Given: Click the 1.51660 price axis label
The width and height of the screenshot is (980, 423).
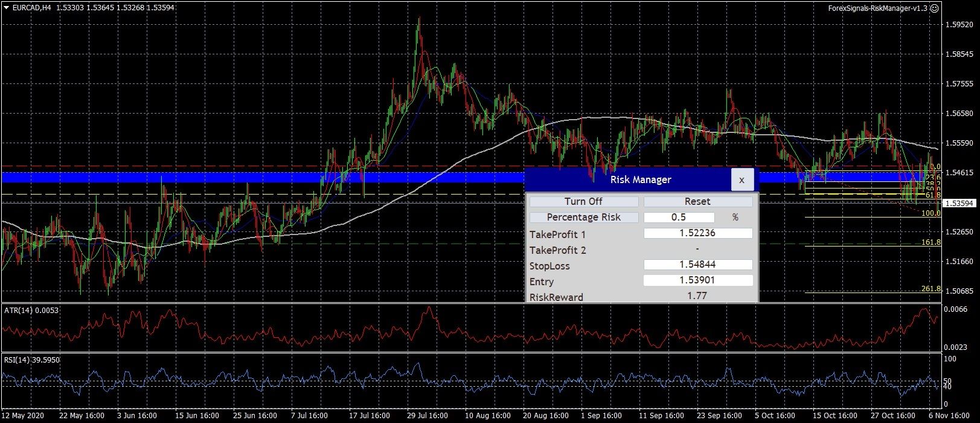Looking at the screenshot, I should 960,262.
